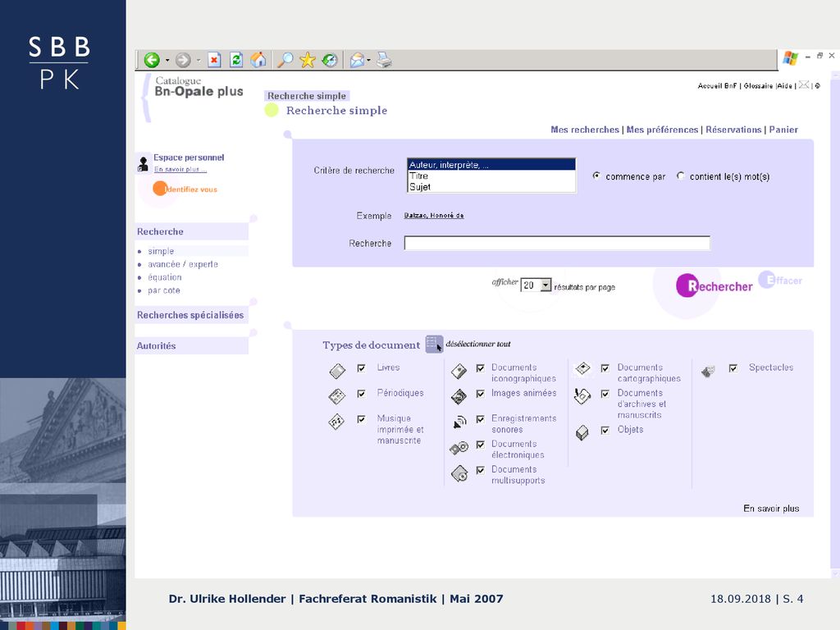The height and width of the screenshot is (630, 840).
Task: Click the grey Forward arrow in the browser toolbar
Action: (183, 60)
